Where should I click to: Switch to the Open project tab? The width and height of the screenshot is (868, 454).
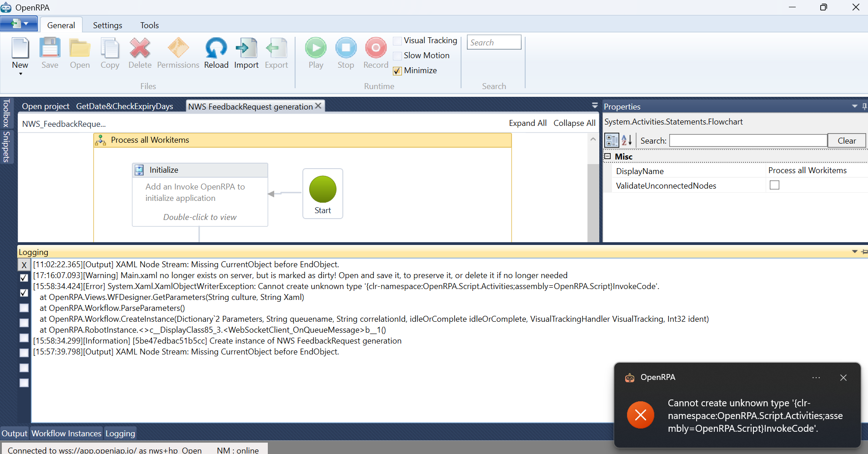(x=45, y=106)
